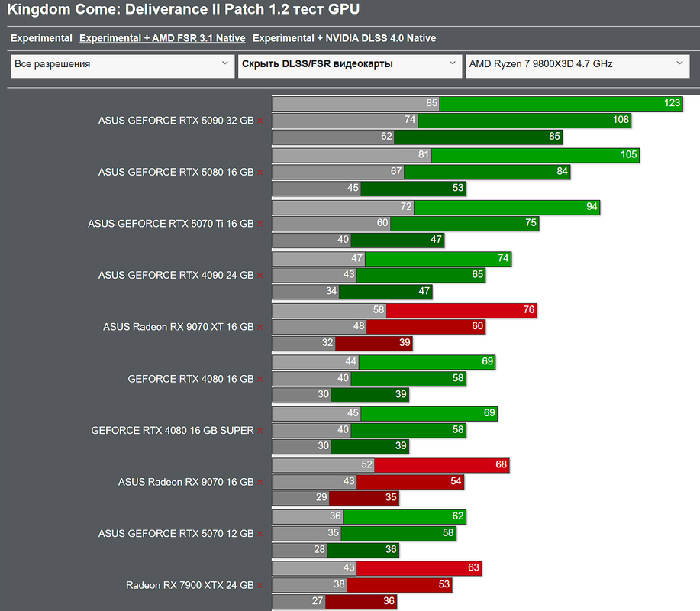Click the RX 7900 XTX red bar showing 63
This screenshot has height=611, width=700.
click(x=419, y=568)
